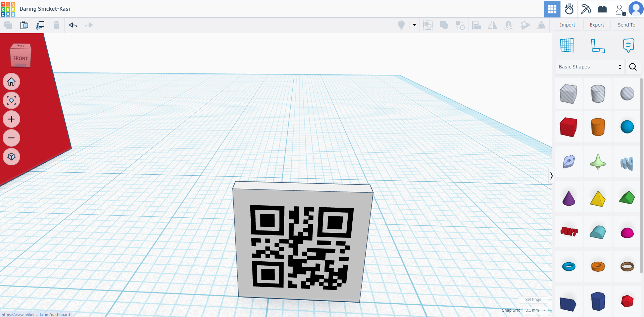Toggle Show all lightbulb icon

pos(401,25)
